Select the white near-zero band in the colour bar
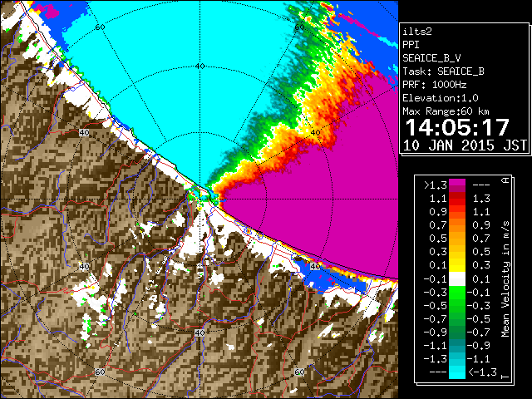Screen dimensions: 532x399 point(457,279)
